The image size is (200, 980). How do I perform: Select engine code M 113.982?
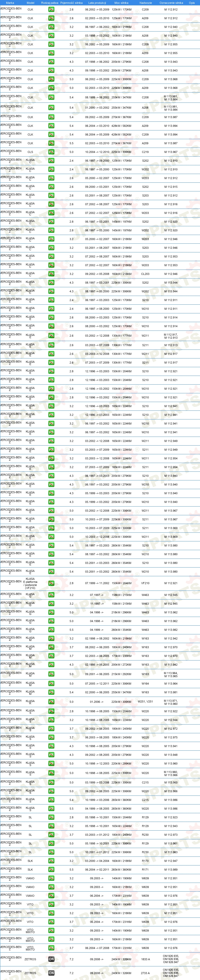click(171, 630)
